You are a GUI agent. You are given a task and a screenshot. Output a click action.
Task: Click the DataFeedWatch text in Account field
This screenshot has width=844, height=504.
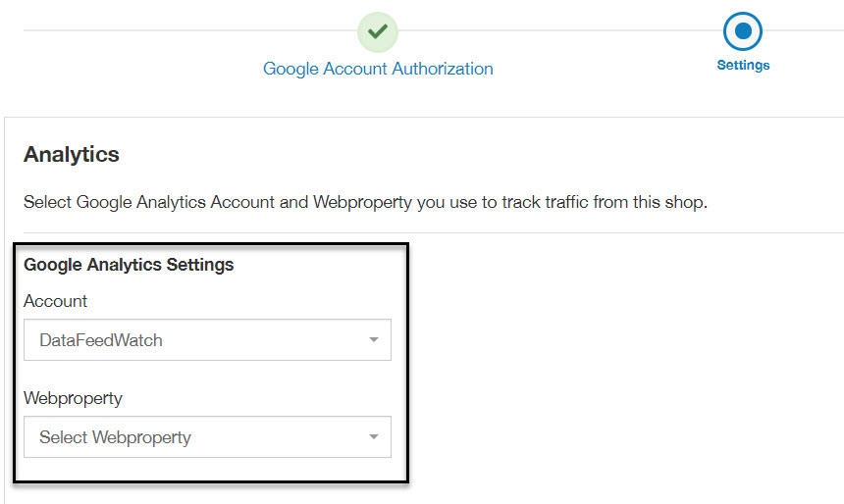[x=101, y=340]
